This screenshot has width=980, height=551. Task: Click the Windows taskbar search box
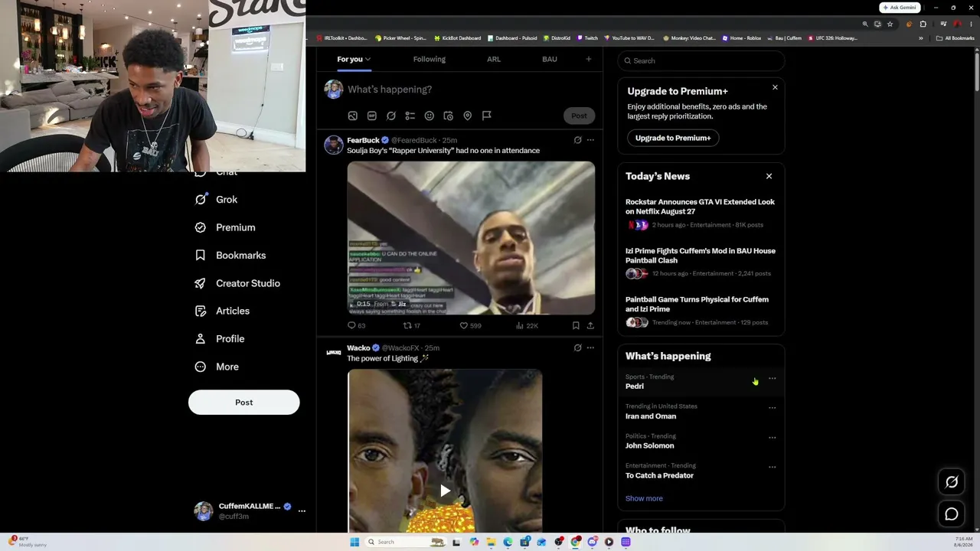[x=406, y=542]
